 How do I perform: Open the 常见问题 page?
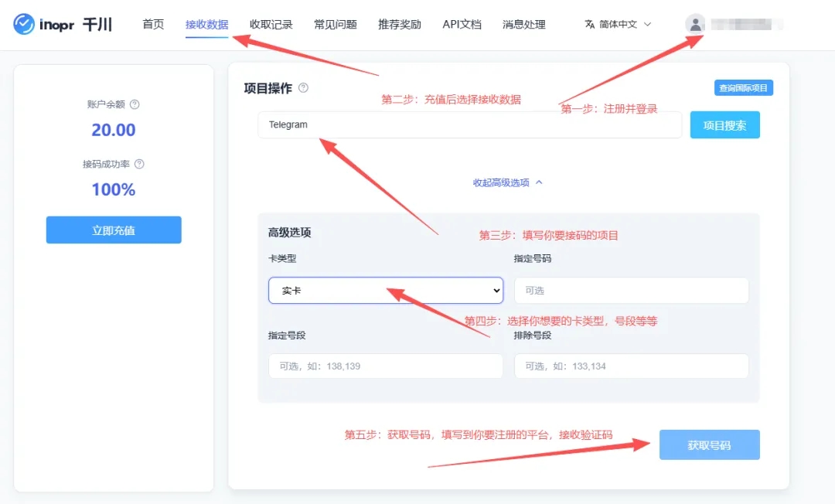click(x=335, y=24)
